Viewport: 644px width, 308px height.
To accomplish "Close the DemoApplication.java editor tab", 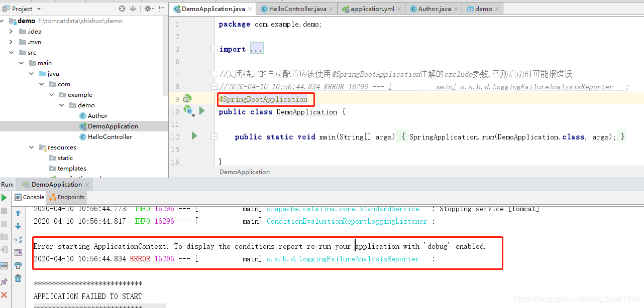I will pos(250,9).
